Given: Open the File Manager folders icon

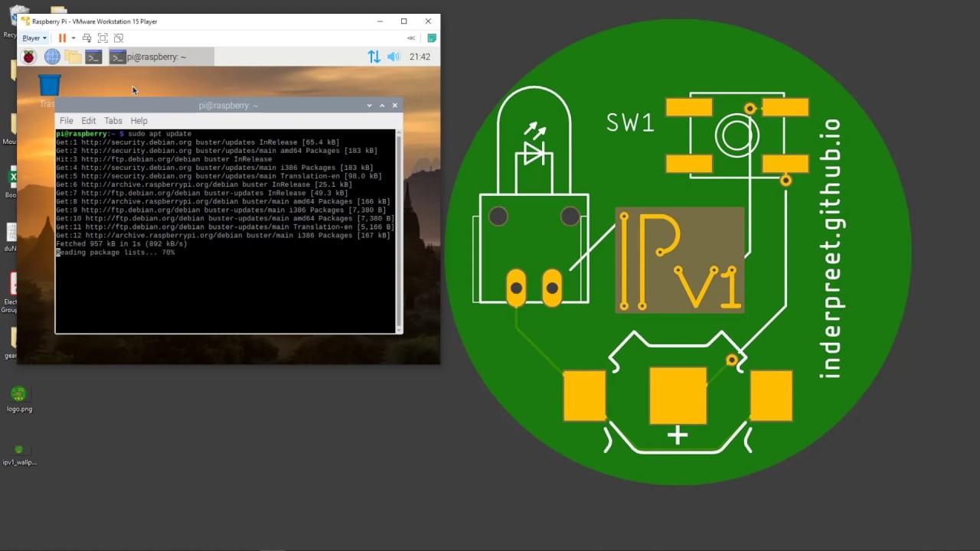Looking at the screenshot, I should (x=73, y=57).
